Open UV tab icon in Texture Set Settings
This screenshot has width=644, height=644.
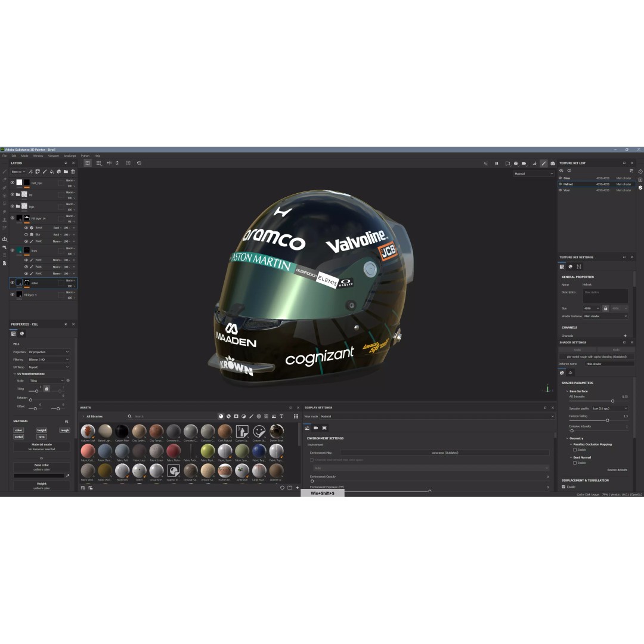579,267
